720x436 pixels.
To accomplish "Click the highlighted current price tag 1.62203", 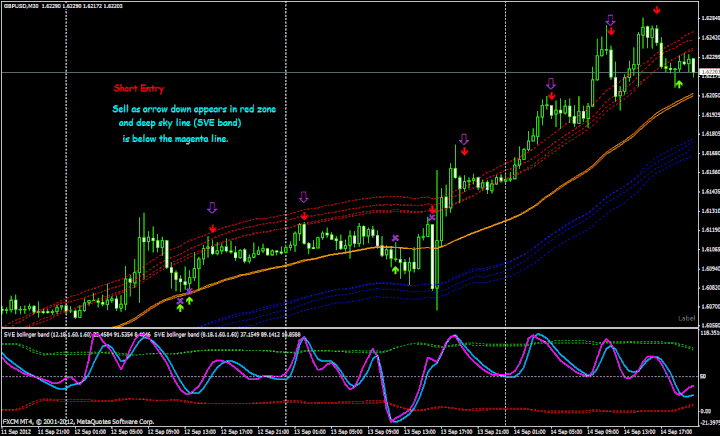I will point(709,72).
